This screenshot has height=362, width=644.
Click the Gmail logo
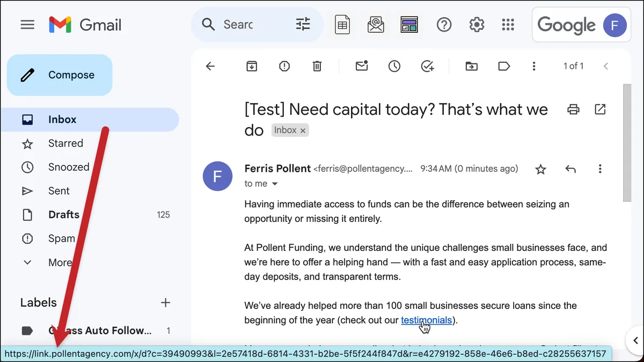pyautogui.click(x=85, y=25)
